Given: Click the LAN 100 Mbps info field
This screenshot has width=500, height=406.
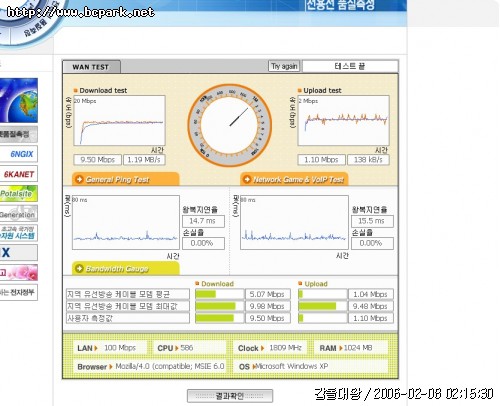Looking at the screenshot, I should [110, 348].
